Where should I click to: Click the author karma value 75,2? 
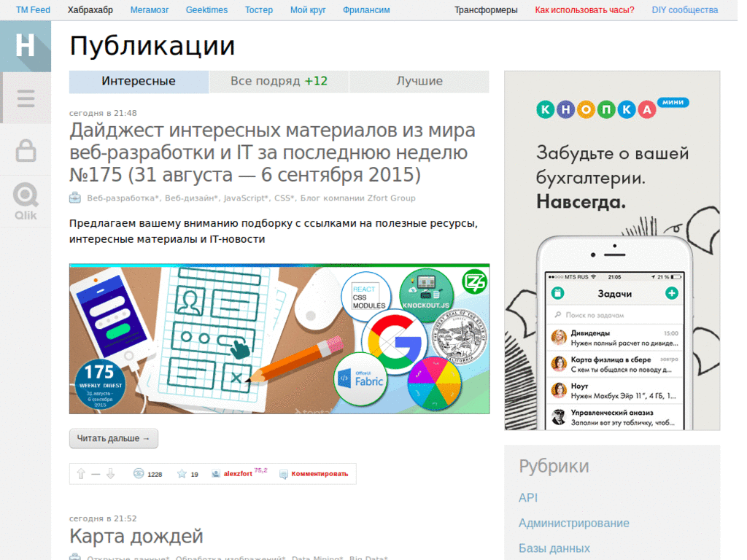[x=260, y=470]
